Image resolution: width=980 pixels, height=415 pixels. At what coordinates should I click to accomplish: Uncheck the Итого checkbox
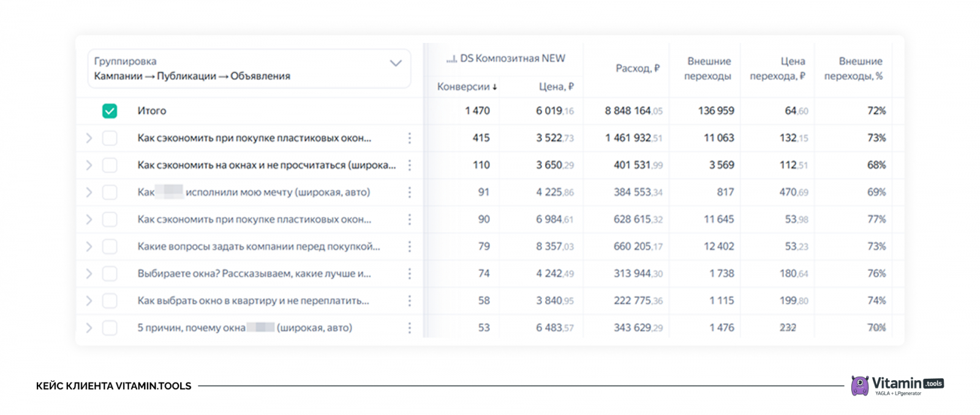(x=110, y=111)
